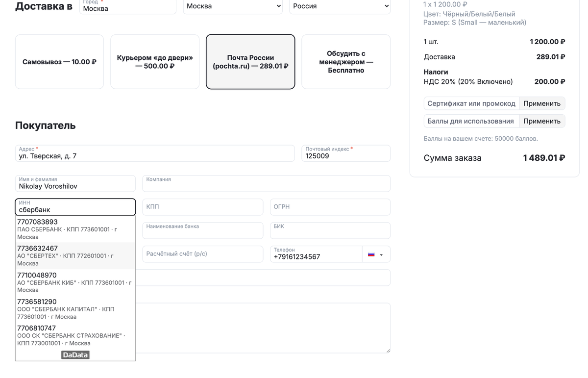Click the Телефон field with +79161234567
The height and width of the screenshot is (378, 588).
[x=316, y=254]
